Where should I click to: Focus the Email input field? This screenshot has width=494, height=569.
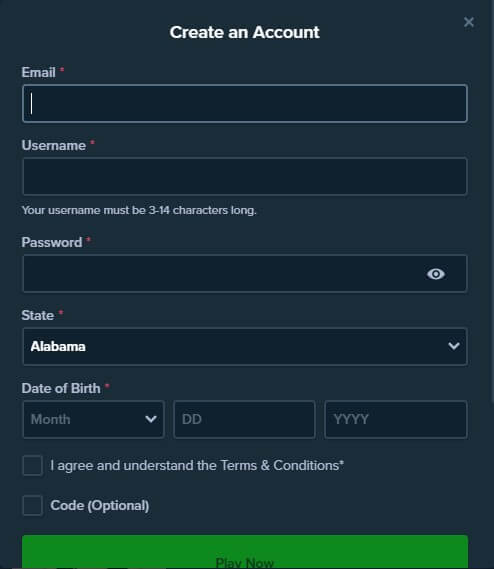coord(245,103)
